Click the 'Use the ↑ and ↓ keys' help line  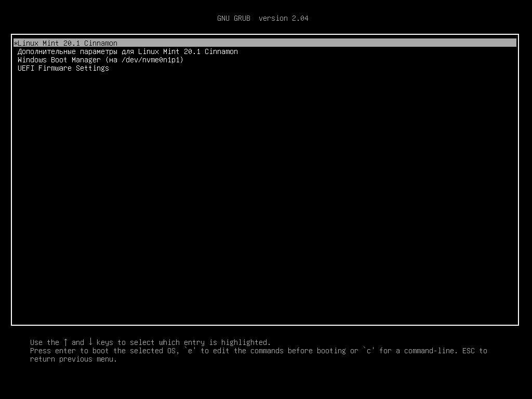pos(150,342)
